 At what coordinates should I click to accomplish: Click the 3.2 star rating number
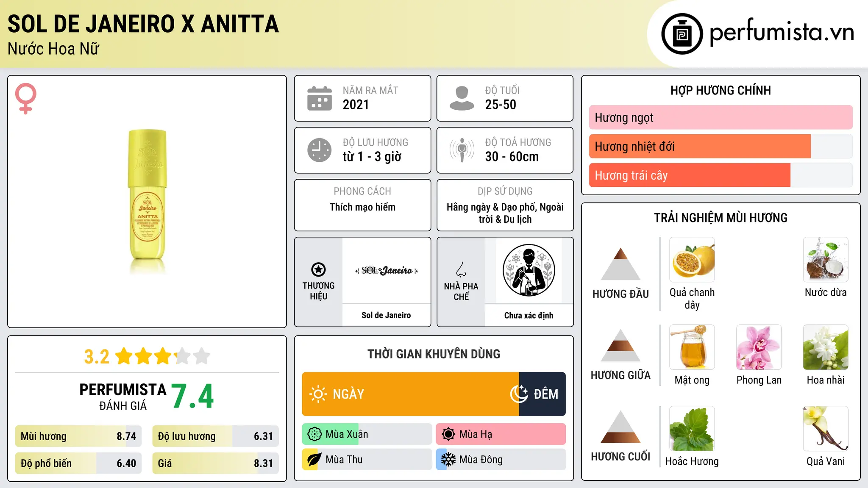point(97,357)
